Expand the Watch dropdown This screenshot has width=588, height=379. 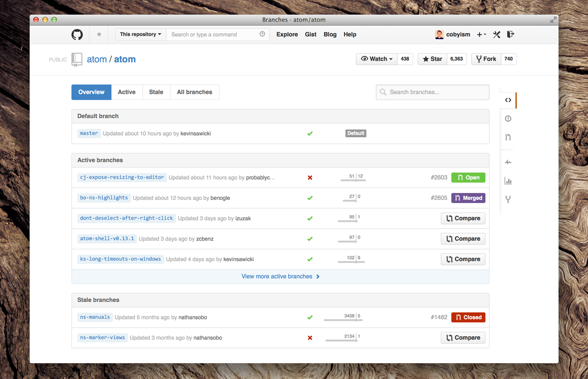pos(377,59)
